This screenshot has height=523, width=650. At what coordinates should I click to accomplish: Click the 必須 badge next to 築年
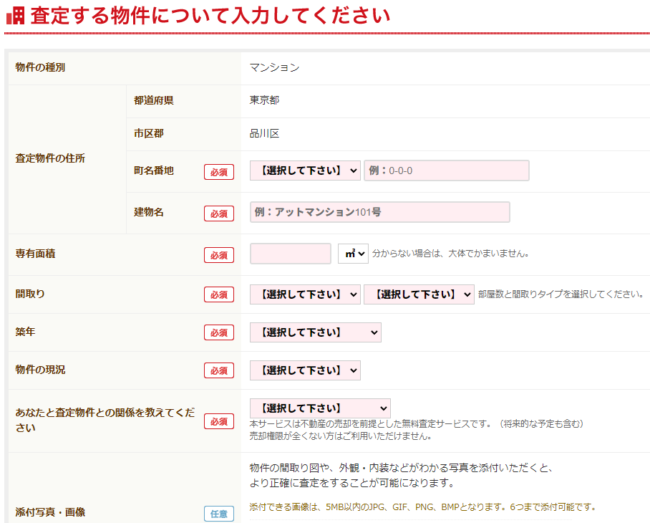[x=219, y=333]
